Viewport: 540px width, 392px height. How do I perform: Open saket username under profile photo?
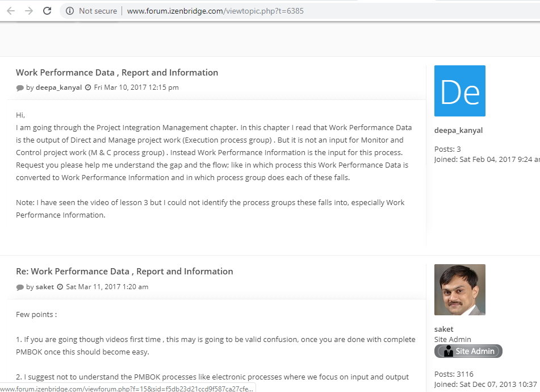tap(443, 329)
